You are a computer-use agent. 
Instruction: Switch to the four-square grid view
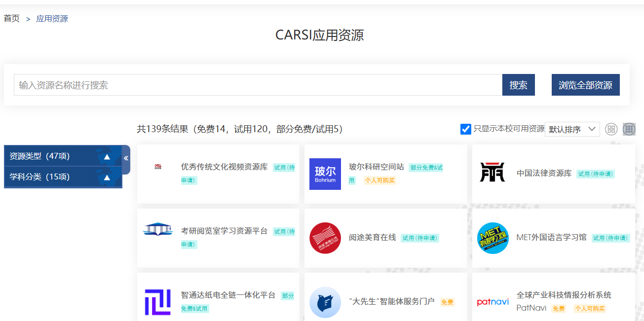coord(611,129)
